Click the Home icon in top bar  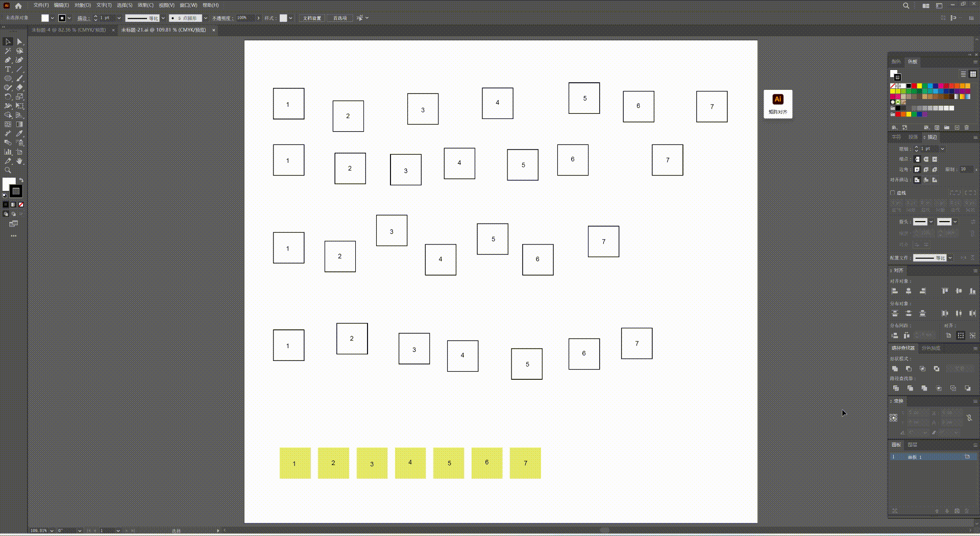pyautogui.click(x=18, y=6)
